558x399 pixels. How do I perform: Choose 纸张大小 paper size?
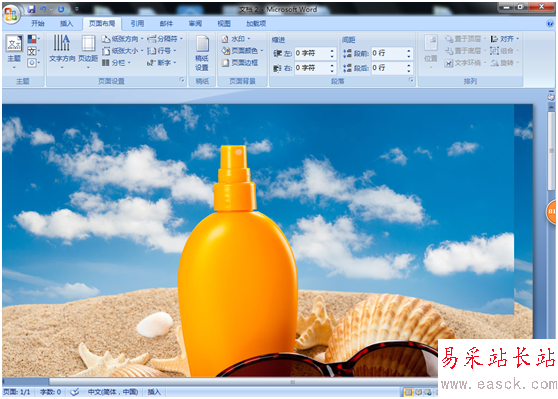122,51
